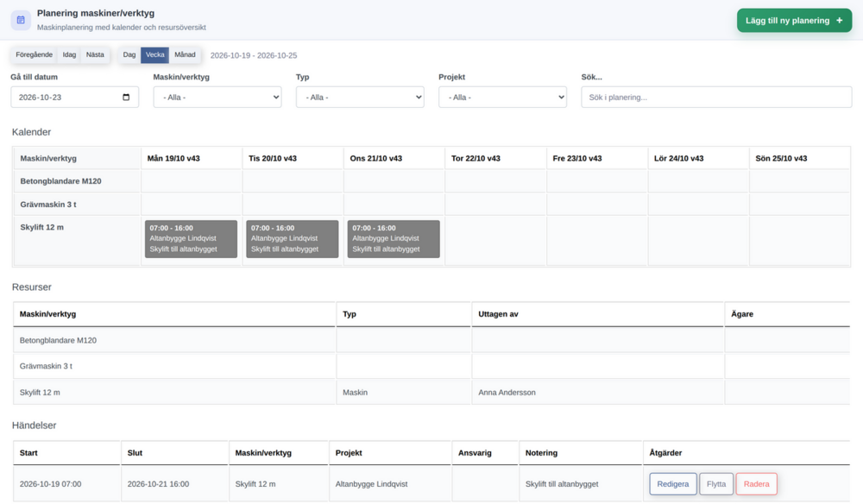Switch to Vecka view
This screenshot has height=504, width=863.
point(154,55)
